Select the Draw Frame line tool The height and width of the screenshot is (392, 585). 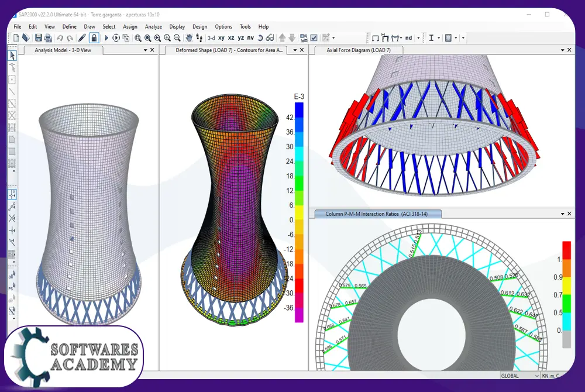[x=12, y=91]
